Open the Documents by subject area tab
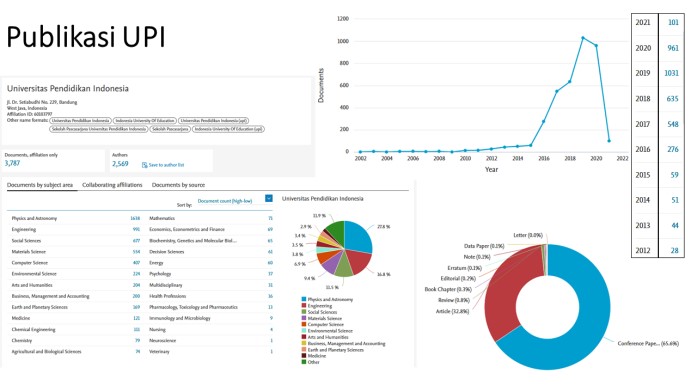 (40, 185)
